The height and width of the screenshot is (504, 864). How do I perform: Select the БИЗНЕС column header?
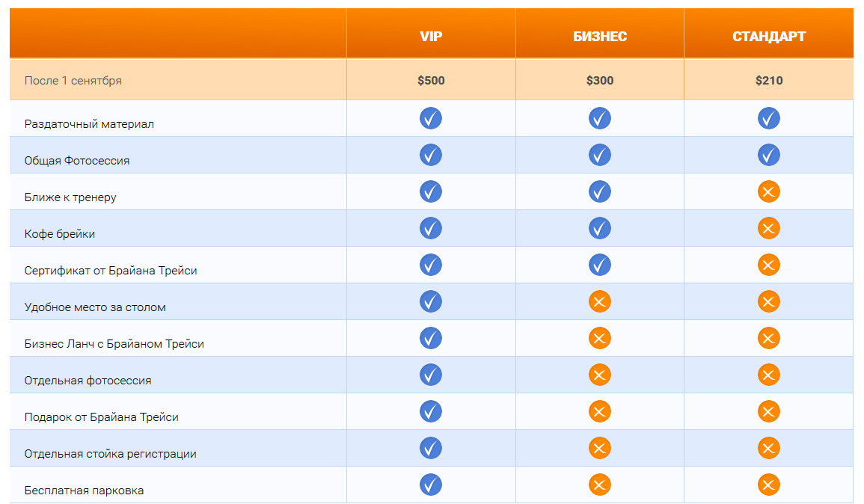click(x=600, y=37)
